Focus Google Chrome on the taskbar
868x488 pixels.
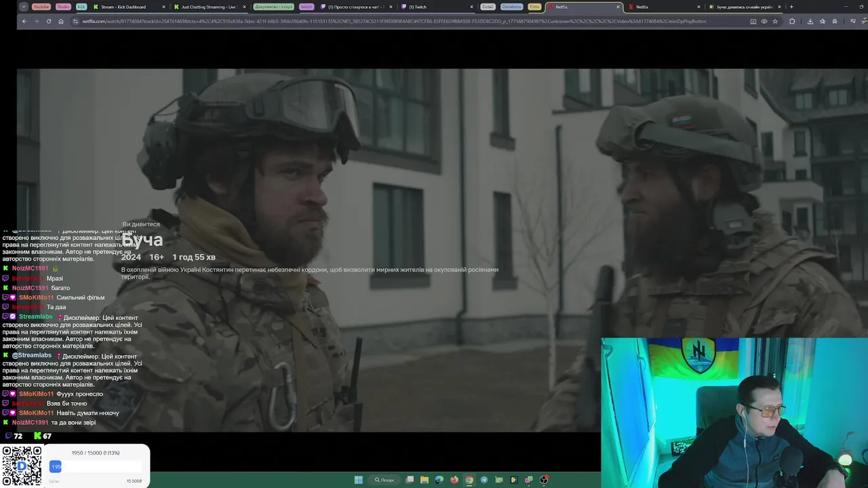click(x=469, y=480)
